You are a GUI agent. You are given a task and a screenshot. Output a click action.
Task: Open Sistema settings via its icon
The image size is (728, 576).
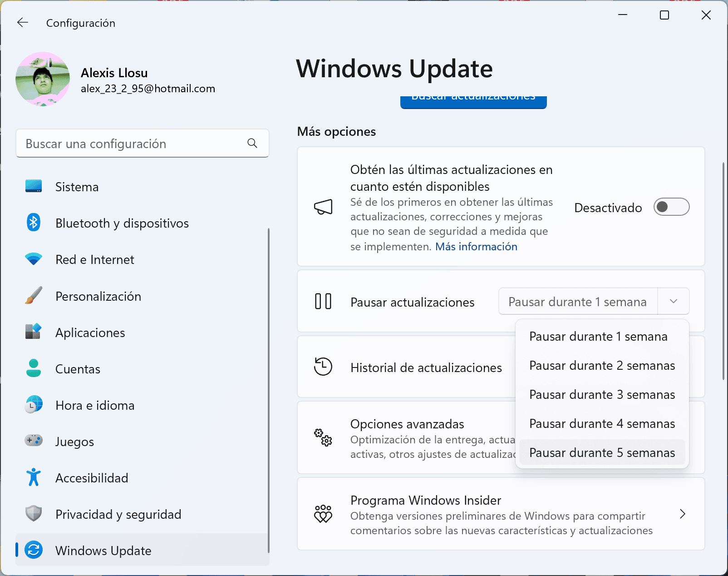click(x=32, y=186)
